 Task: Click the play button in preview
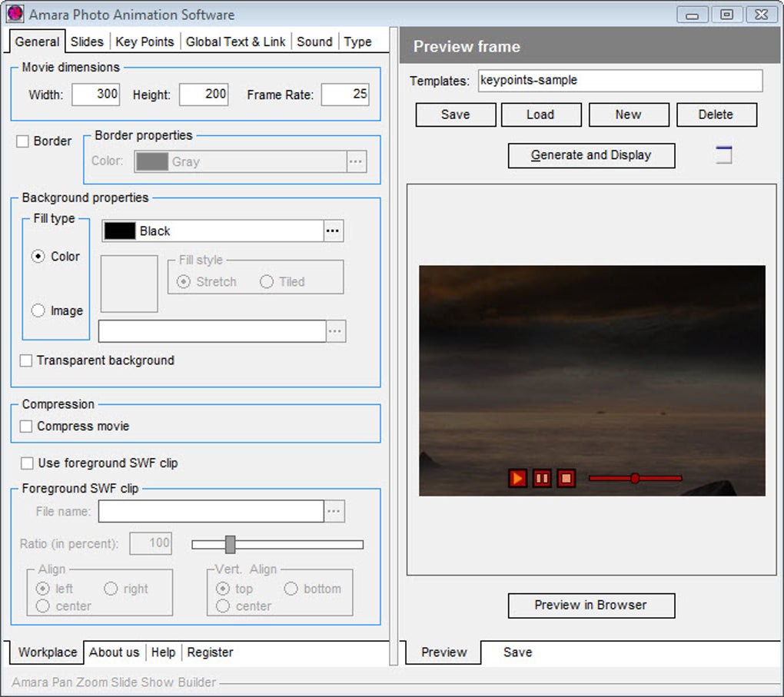point(517,479)
